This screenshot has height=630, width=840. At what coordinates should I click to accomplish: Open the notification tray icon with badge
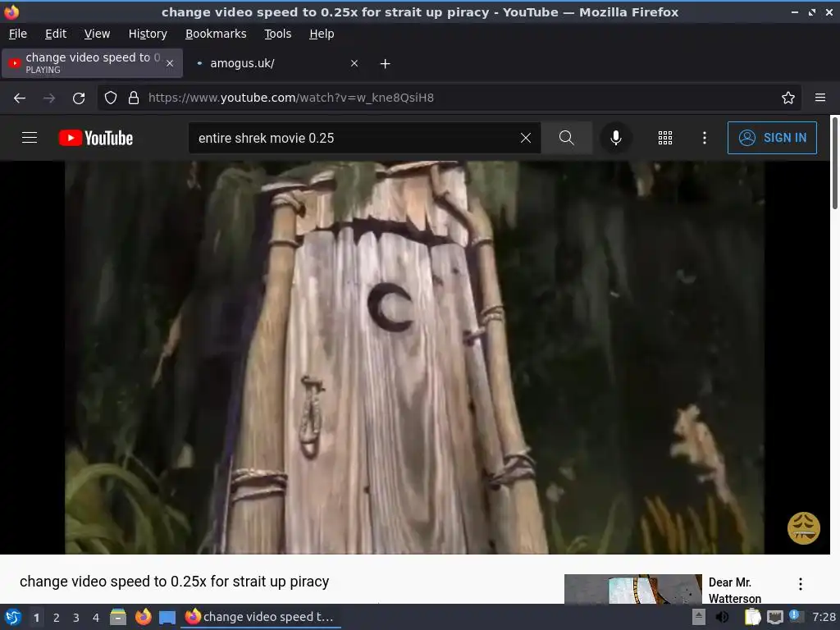(796, 617)
